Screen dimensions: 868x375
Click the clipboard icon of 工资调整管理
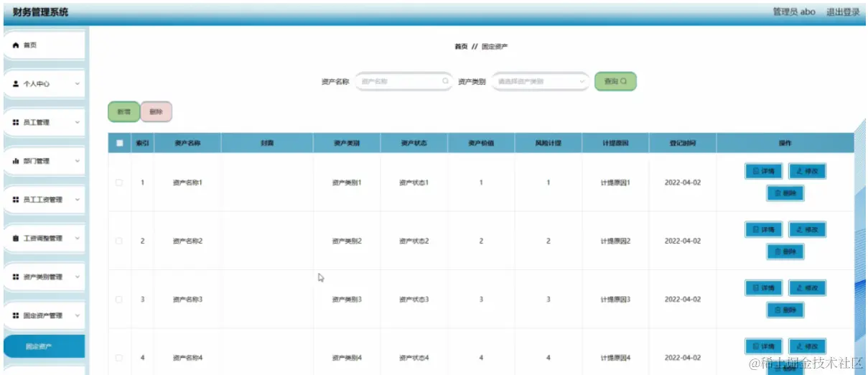(16, 239)
